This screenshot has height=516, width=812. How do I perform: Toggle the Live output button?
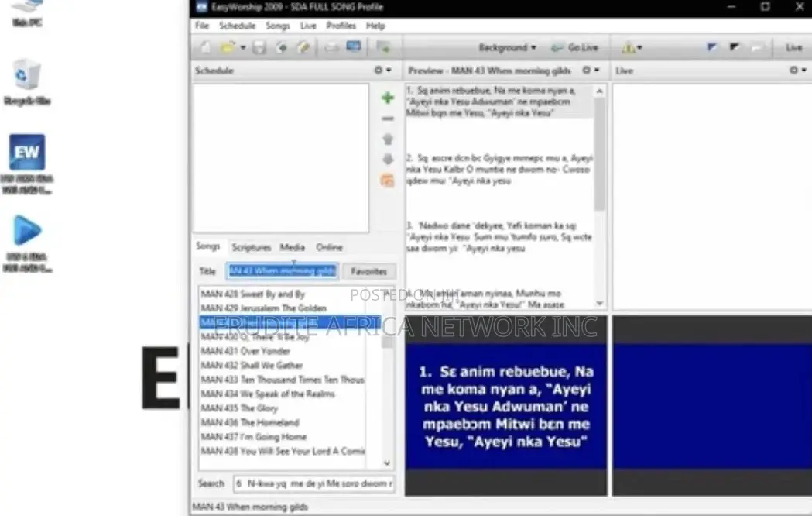[794, 48]
